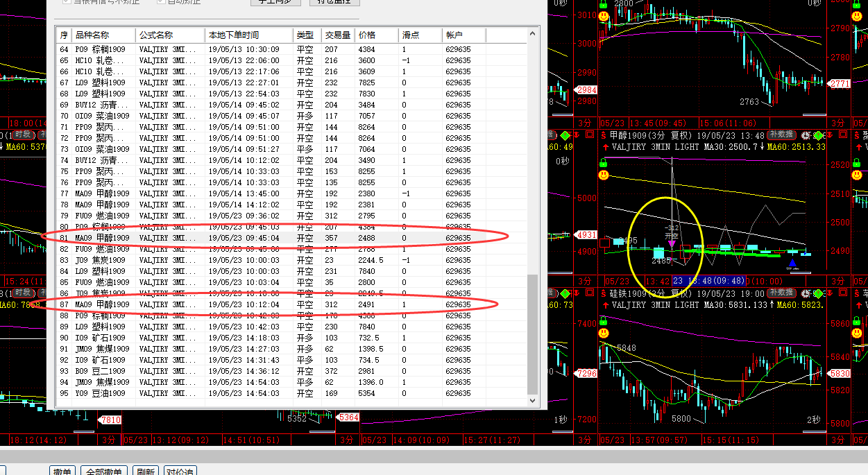Click green diamond icon beside 甲醇1909's 补数据 button
Image resolution: width=868 pixels, height=475 pixels.
coord(819,135)
